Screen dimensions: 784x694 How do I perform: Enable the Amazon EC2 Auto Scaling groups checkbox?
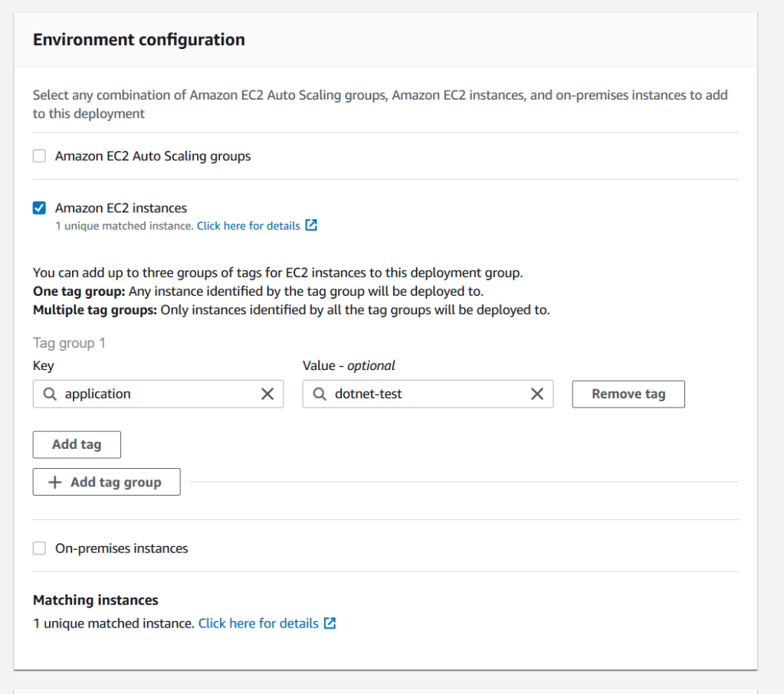pos(39,156)
